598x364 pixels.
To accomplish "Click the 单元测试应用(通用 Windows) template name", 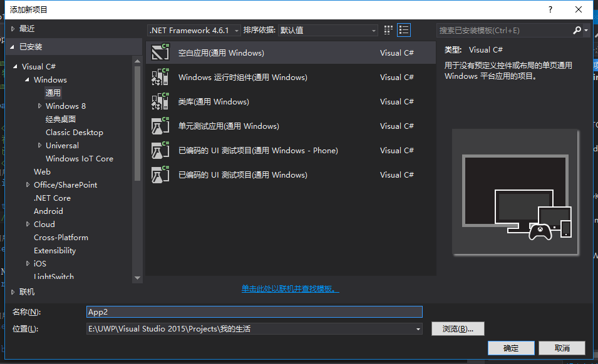I will tap(229, 126).
